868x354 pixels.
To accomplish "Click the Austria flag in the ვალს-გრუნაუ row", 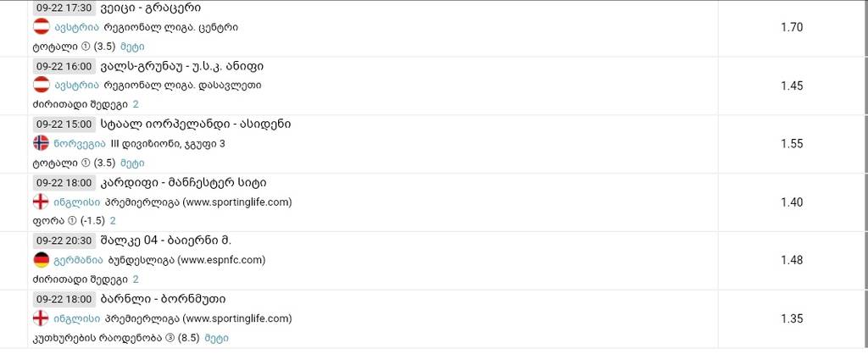I will click(40, 85).
